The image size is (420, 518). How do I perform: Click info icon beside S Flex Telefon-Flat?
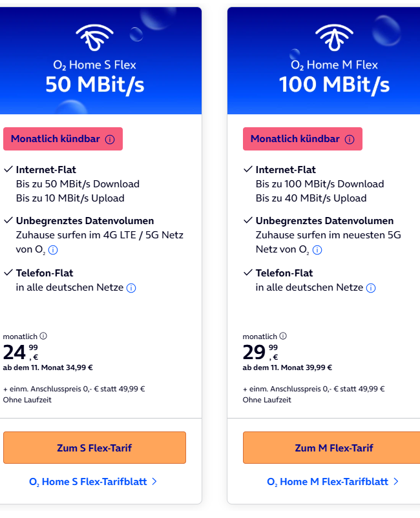[x=131, y=288]
